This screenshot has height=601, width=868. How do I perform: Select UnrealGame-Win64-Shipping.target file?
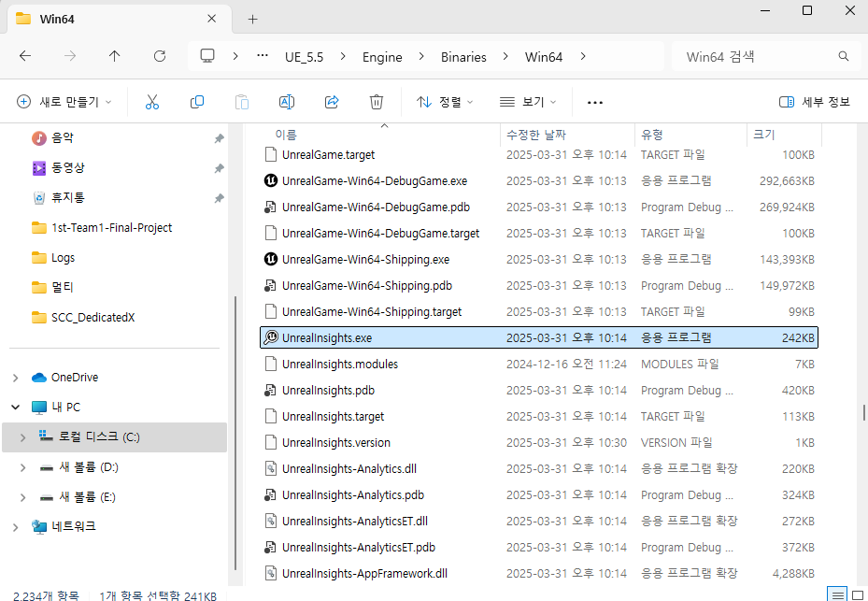pos(538,311)
